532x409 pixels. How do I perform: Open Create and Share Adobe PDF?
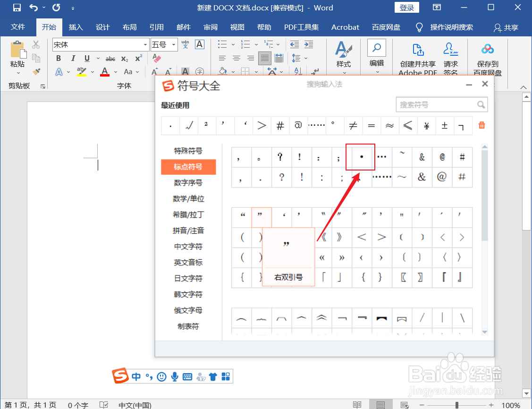pyautogui.click(x=418, y=58)
